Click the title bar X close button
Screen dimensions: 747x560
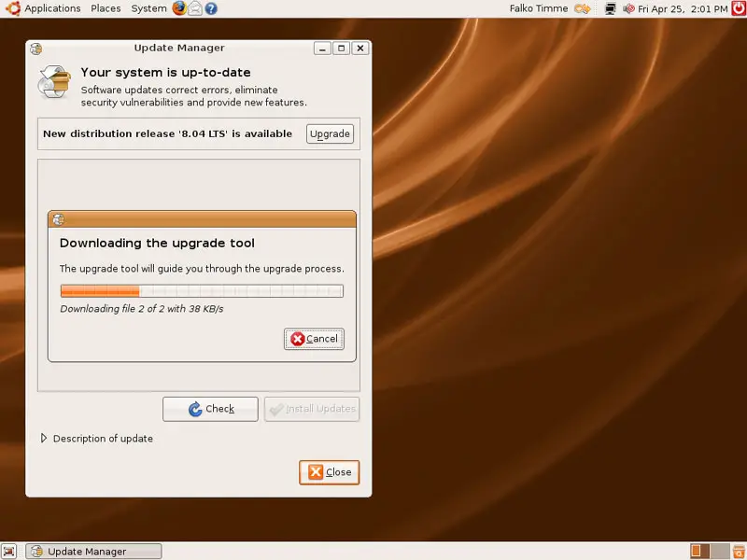pos(360,49)
